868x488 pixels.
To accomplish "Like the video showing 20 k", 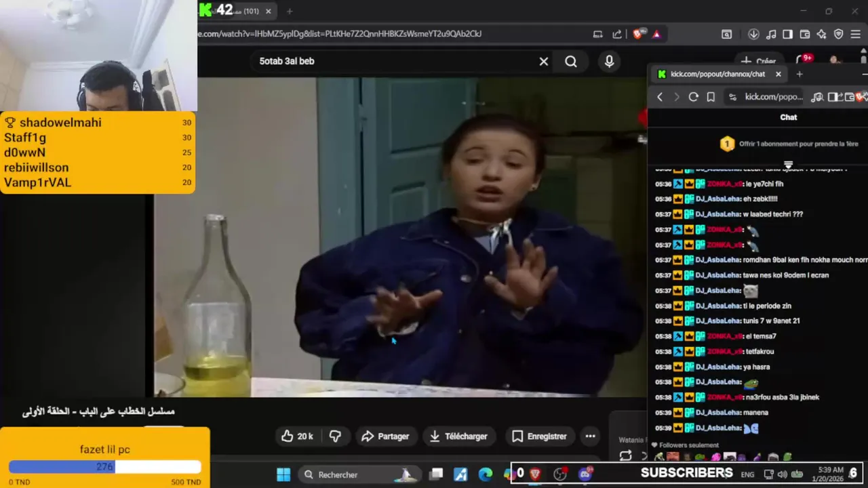I will pos(297,436).
